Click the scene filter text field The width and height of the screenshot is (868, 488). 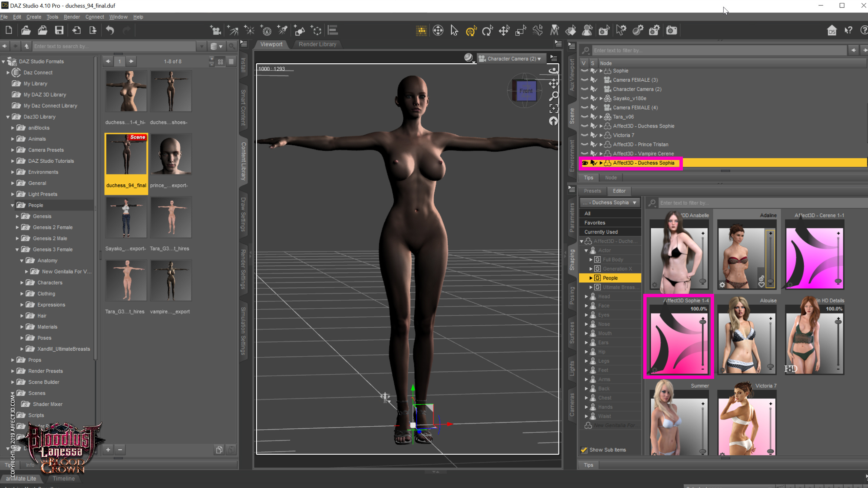click(719, 50)
